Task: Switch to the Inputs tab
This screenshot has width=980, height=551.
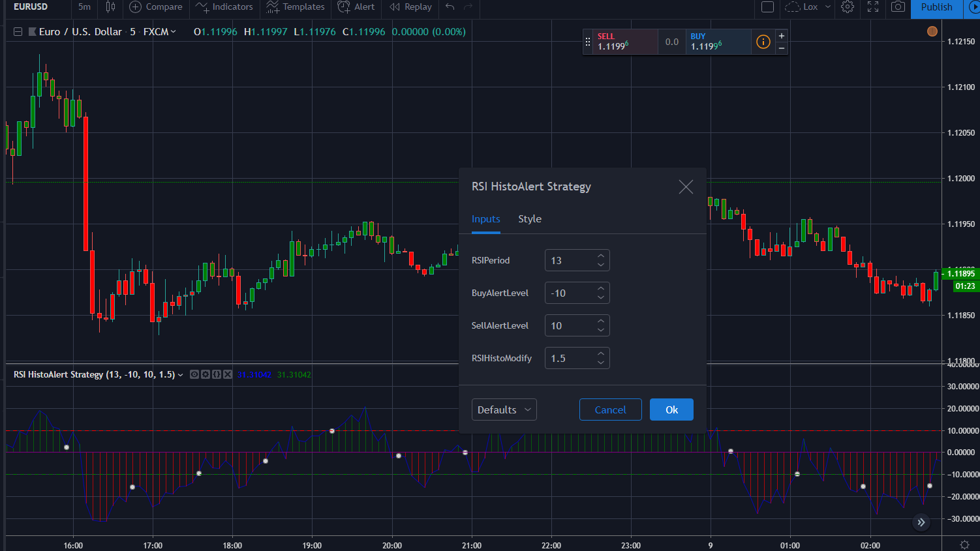Action: click(x=486, y=219)
